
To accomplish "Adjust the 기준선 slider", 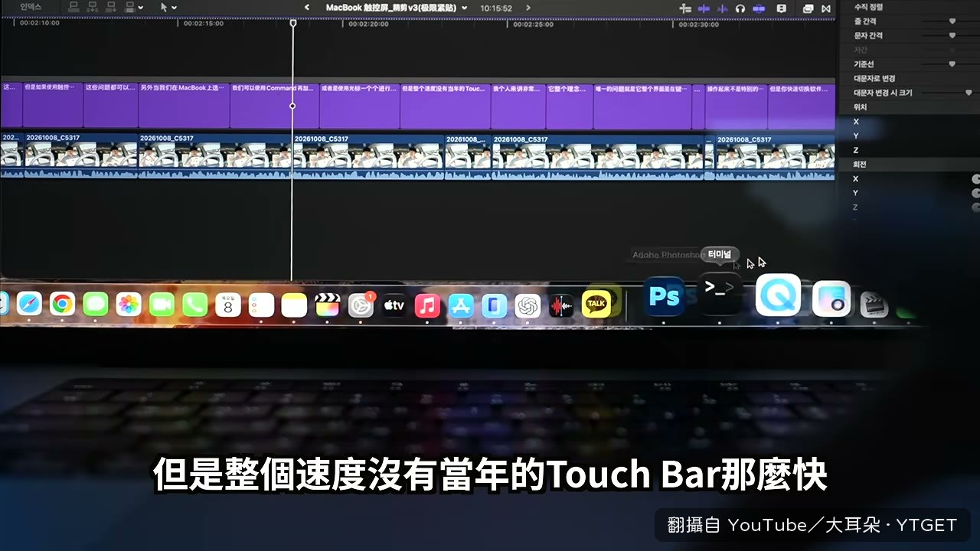I will tap(952, 64).
